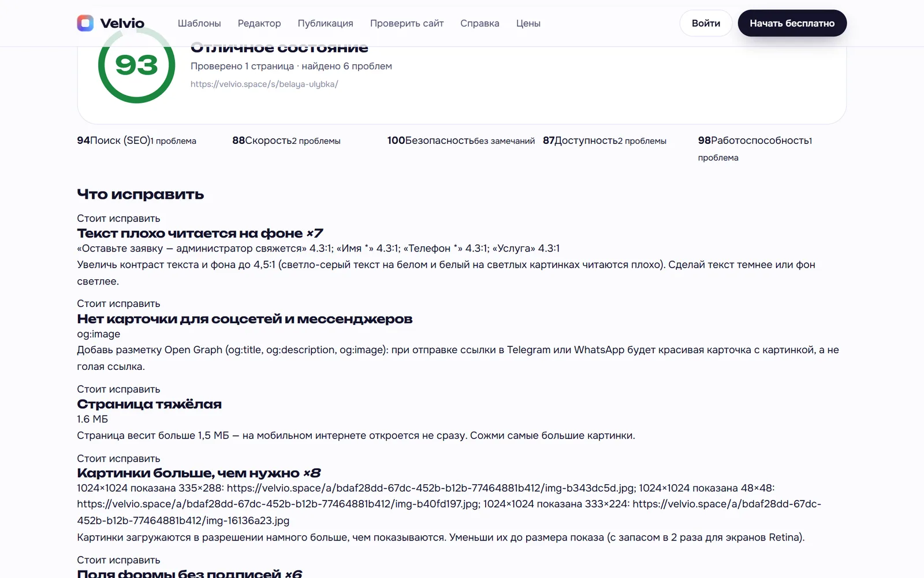Select the Скорость score 88 category

[x=286, y=140]
